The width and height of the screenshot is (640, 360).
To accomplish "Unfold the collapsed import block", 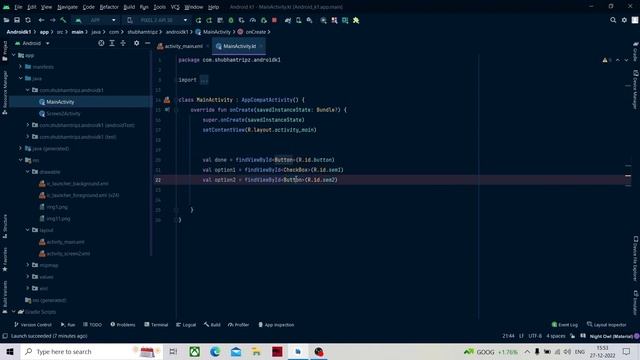I will 204,80.
